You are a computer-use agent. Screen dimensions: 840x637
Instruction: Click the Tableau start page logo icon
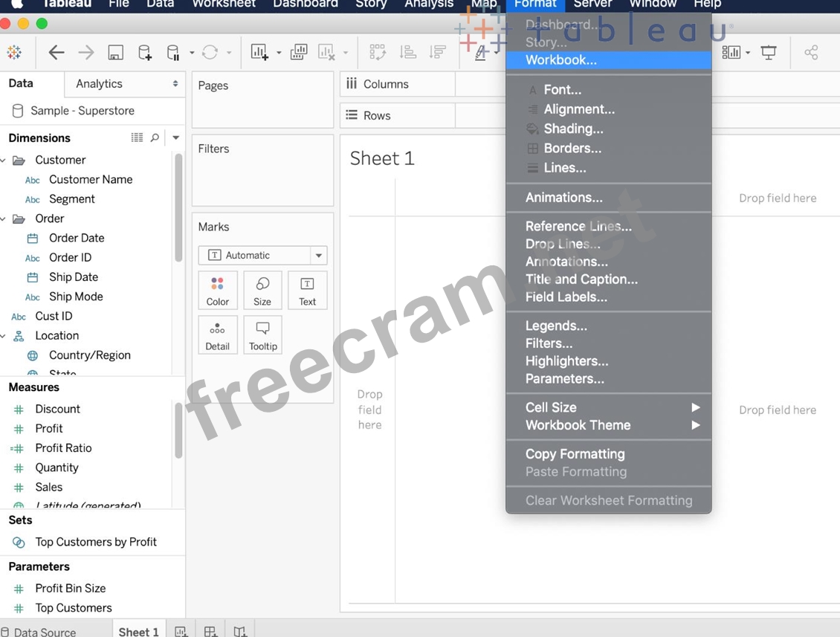14,52
